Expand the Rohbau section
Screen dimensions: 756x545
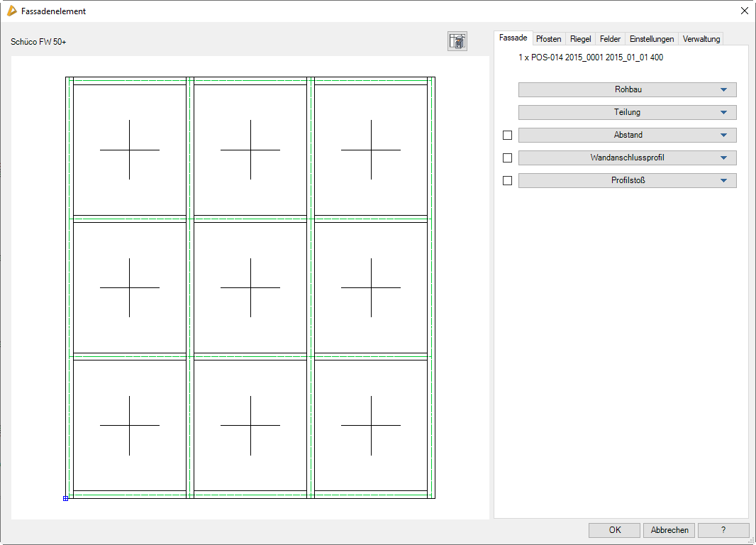627,89
